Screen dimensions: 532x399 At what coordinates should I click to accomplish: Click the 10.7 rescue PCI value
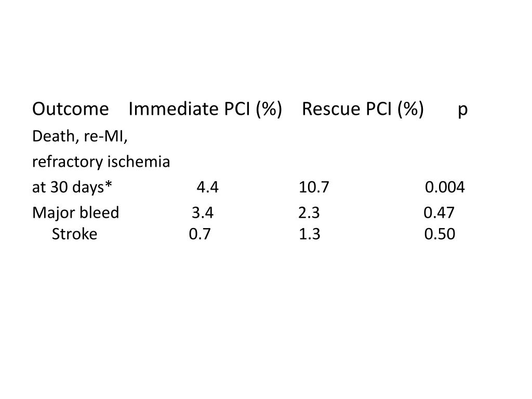314,187
